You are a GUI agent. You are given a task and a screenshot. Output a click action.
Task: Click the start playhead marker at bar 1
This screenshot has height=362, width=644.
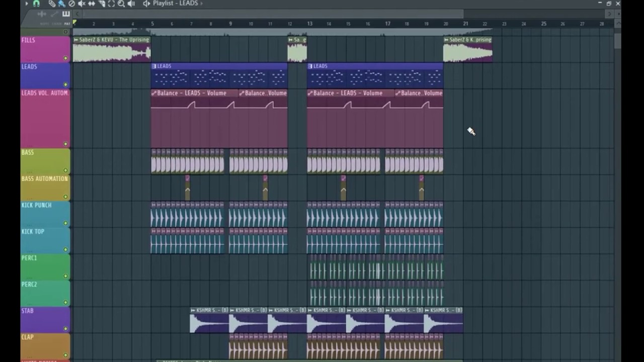click(74, 23)
